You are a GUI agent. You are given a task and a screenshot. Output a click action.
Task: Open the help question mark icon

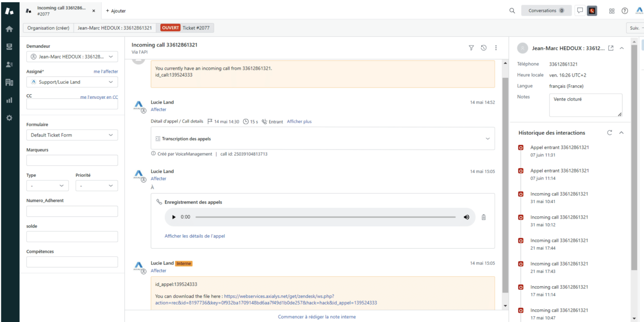pos(625,11)
